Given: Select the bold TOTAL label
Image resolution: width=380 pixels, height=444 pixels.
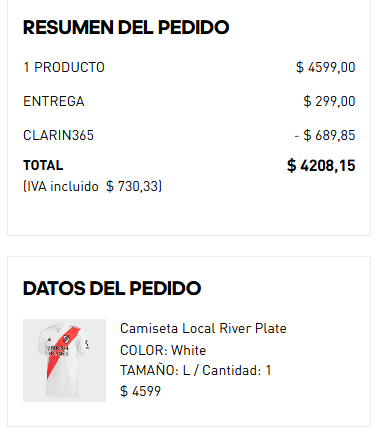Looking at the screenshot, I should pyautogui.click(x=43, y=165).
